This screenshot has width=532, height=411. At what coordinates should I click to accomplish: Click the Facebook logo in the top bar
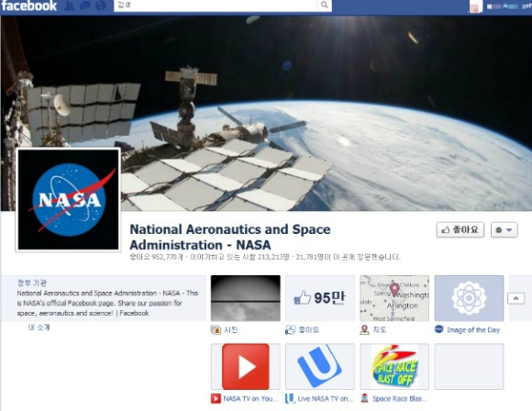[28, 6]
